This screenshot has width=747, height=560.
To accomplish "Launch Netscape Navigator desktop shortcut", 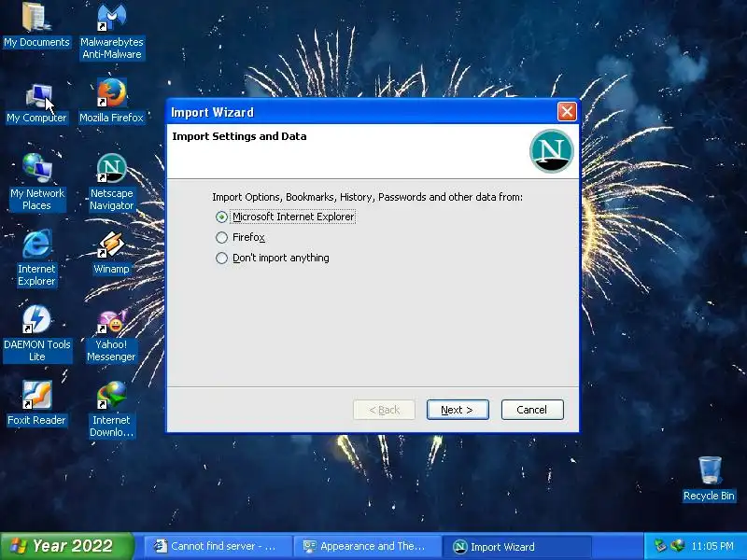I will tap(111, 182).
